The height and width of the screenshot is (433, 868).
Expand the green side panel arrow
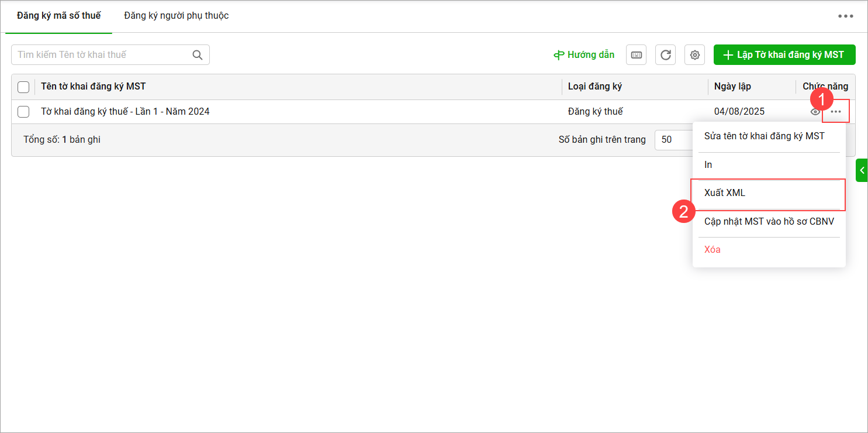[862, 170]
